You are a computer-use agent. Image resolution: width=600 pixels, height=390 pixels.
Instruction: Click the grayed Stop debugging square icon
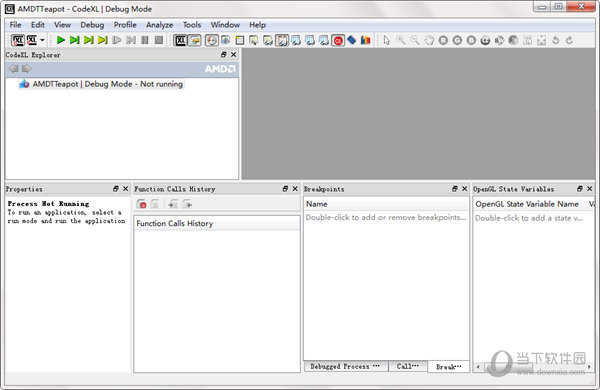click(159, 40)
